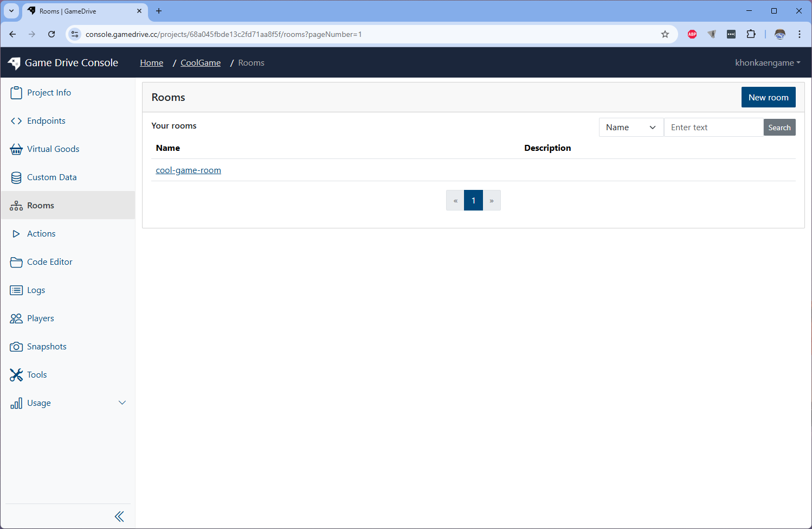Click the Game Drive Console logo
812x529 pixels.
pos(15,63)
